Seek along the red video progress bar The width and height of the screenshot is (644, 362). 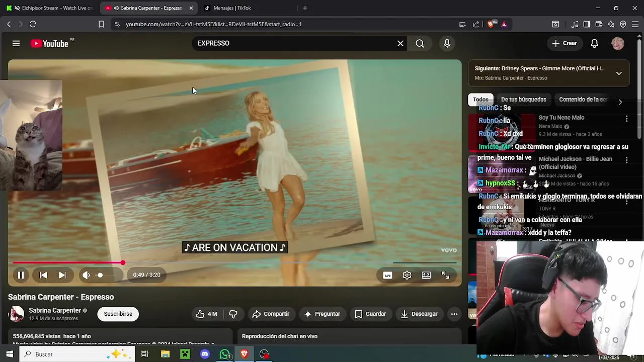(x=234, y=262)
